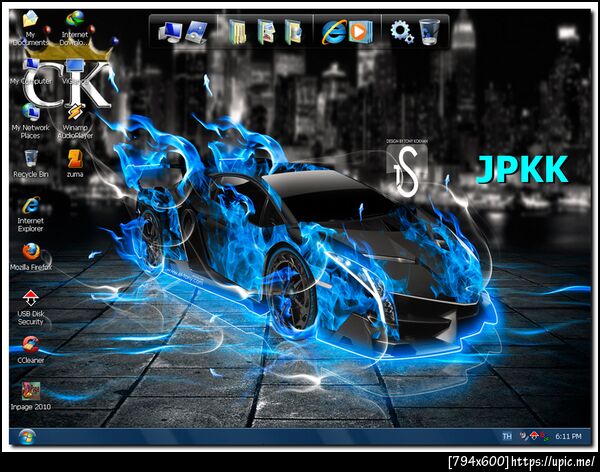
Task: Open the My Documents desktop icon
Action: (x=30, y=28)
